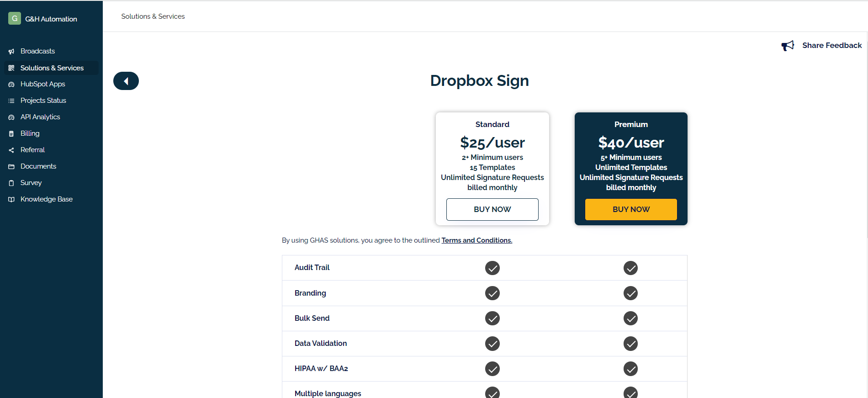This screenshot has width=868, height=398.
Task: Select the Data Validation feature row label
Action: (320, 344)
